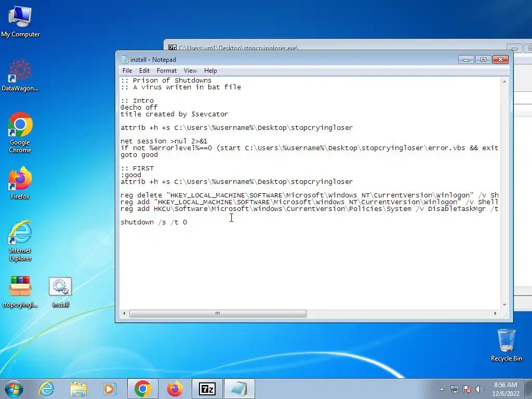Click the Show Desktop strip beside the clock
Screen dimensions: 532x399
point(529,389)
